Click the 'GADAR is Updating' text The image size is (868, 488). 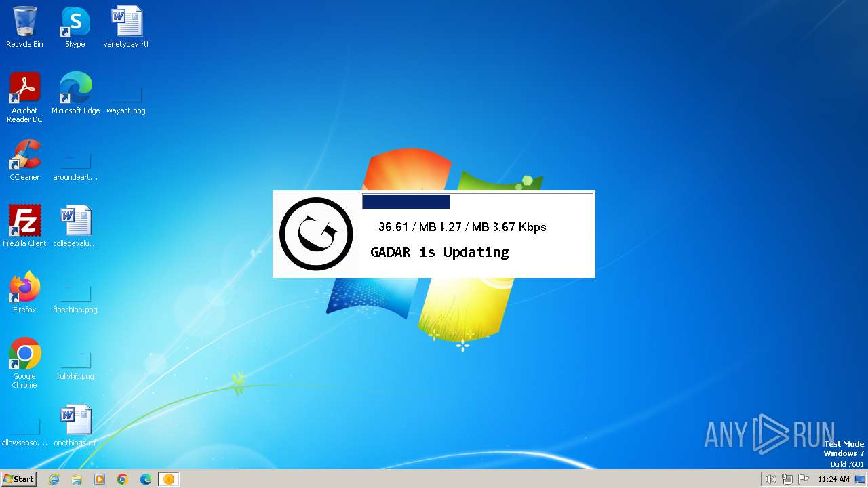click(x=439, y=252)
